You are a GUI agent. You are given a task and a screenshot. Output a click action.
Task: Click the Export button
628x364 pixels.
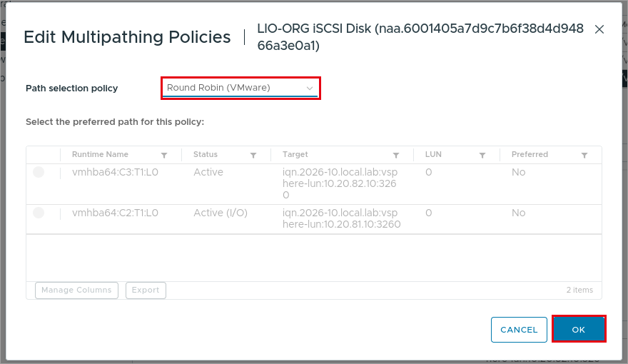[146, 290]
